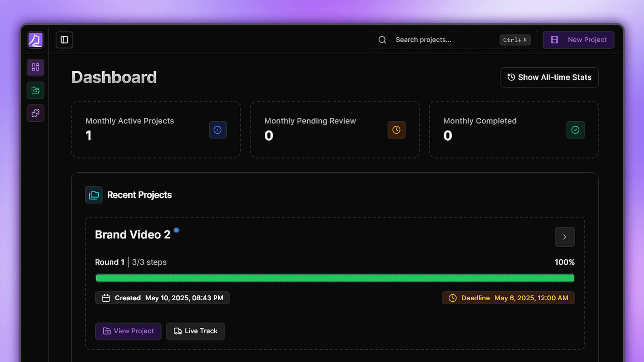This screenshot has height=362, width=644.
Task: Click the clock icon in Deadline badge
Action: [452, 298]
